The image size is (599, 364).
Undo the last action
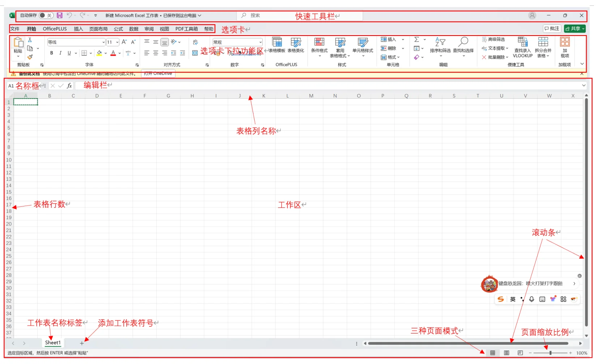[69, 15]
